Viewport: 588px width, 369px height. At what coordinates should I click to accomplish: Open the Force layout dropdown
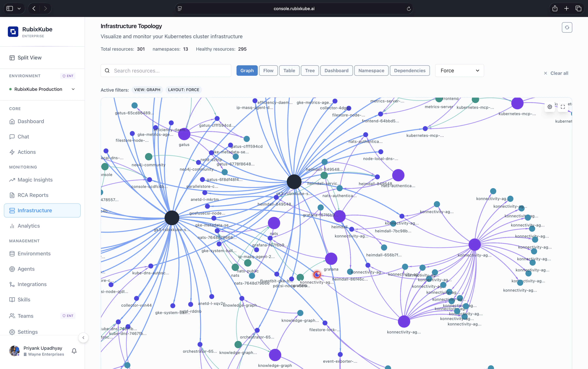point(459,71)
